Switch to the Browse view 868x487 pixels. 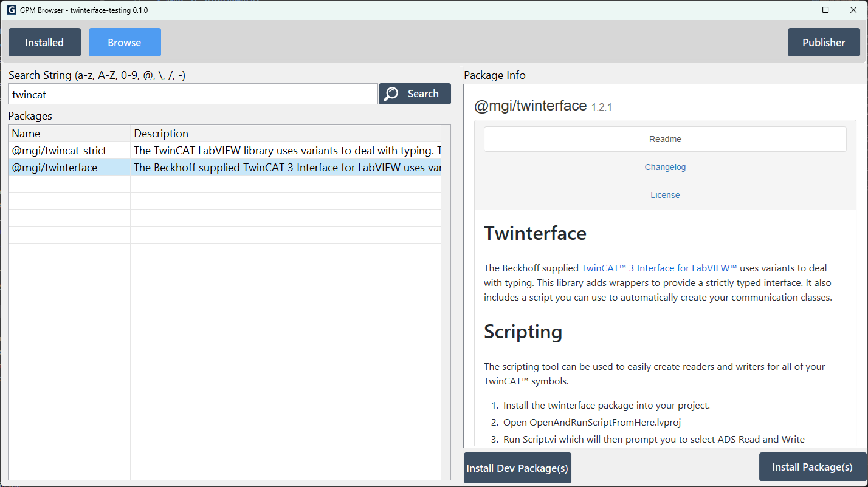(125, 43)
